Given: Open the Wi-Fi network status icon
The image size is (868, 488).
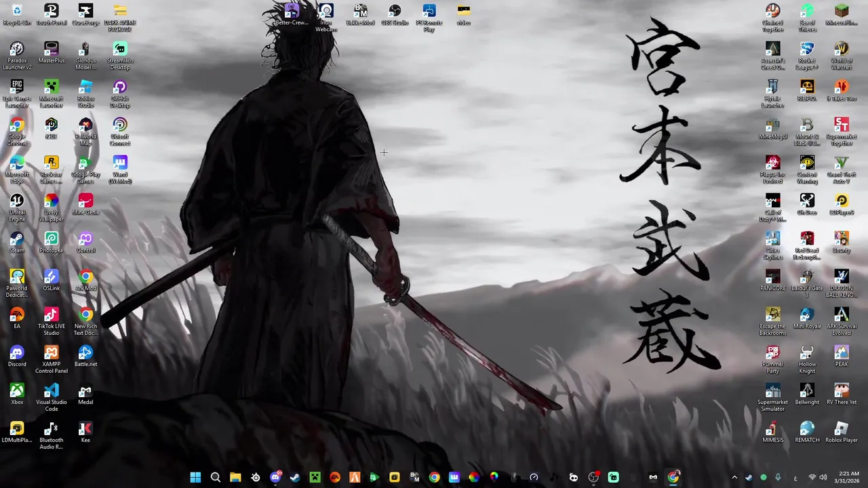Looking at the screenshot, I should (812, 478).
